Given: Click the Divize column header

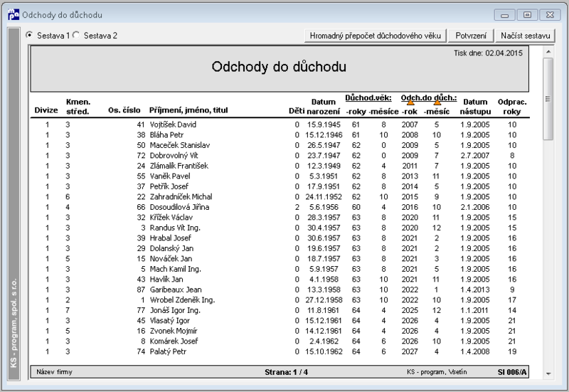Looking at the screenshot, I should coord(46,110).
